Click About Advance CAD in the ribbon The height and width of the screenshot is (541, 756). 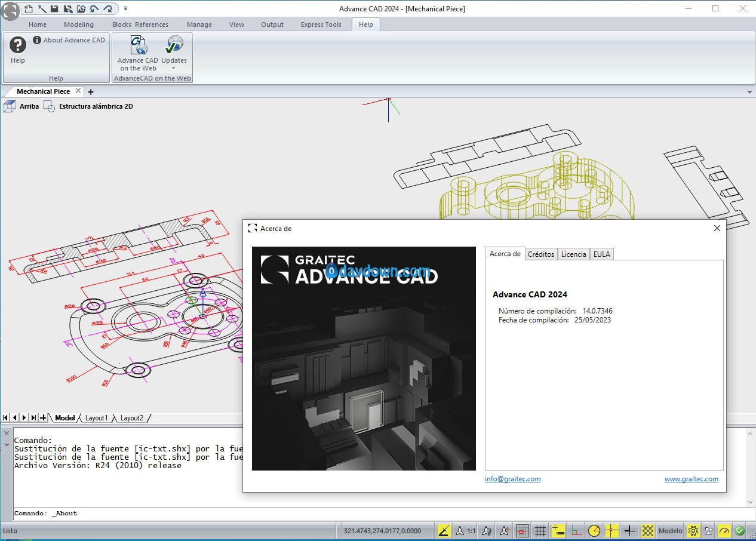click(x=69, y=40)
